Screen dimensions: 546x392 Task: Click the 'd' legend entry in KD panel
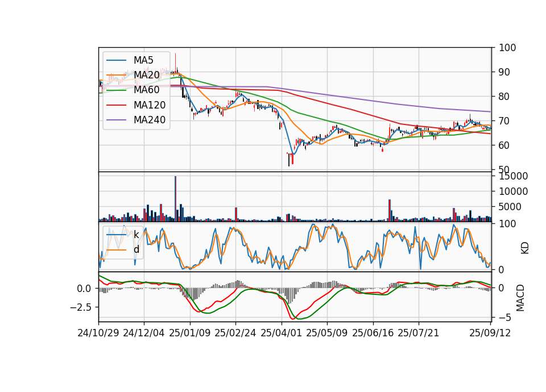pyautogui.click(x=136, y=250)
